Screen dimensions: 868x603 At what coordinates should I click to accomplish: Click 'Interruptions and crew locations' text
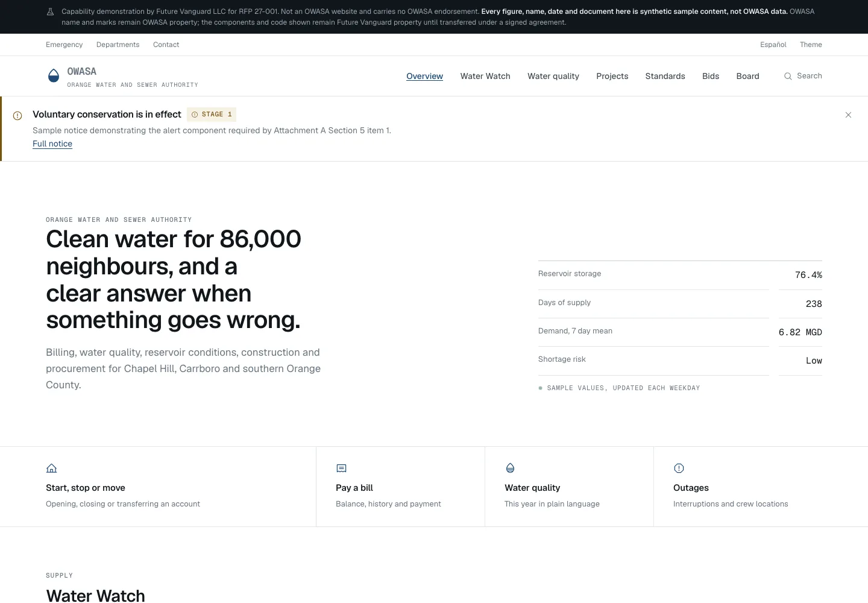coord(731,504)
